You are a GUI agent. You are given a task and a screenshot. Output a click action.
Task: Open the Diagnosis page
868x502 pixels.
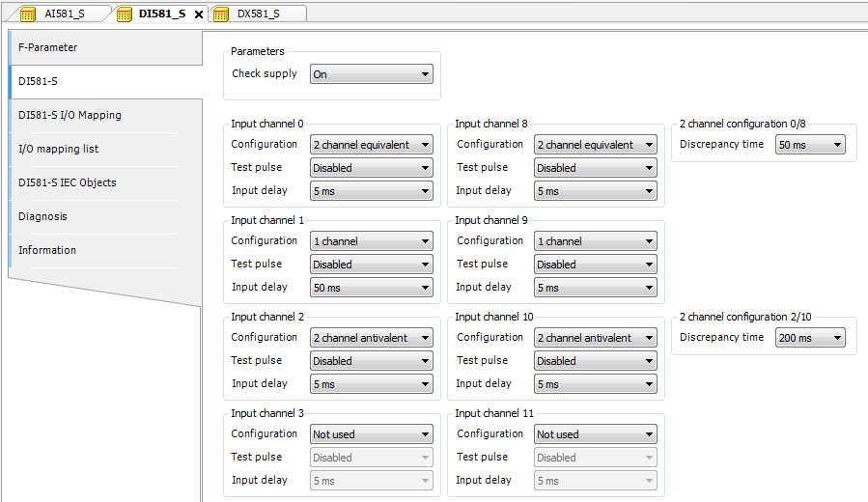[x=42, y=216]
